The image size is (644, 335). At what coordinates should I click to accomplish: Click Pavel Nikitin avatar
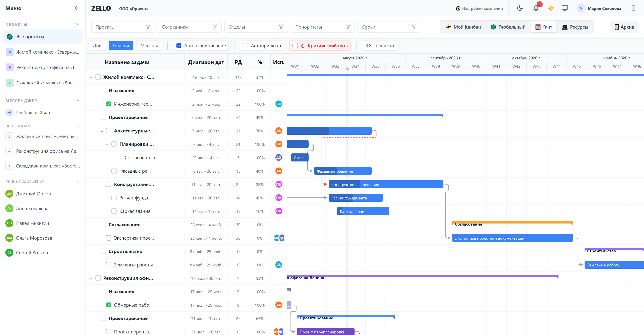point(9,223)
